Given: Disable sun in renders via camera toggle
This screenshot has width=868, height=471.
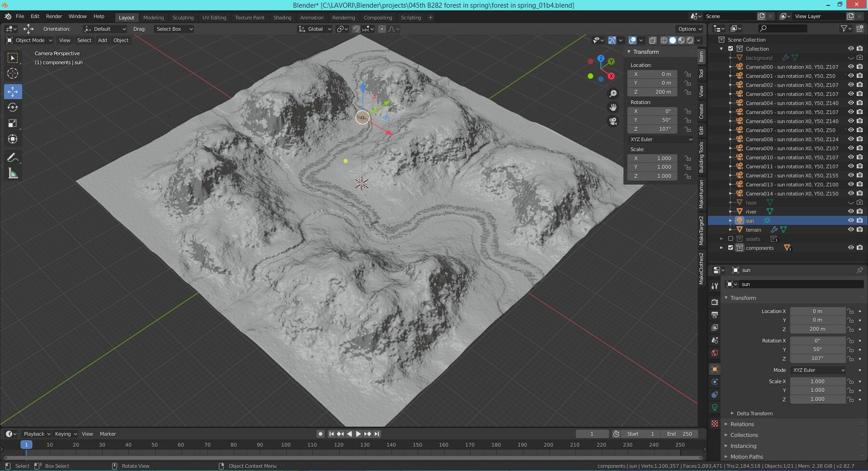Looking at the screenshot, I should [860, 220].
